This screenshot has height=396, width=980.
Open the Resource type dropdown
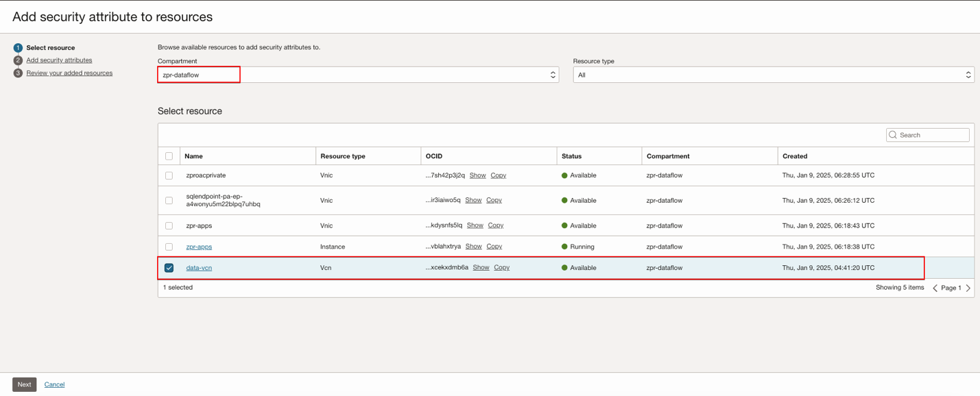click(x=773, y=75)
